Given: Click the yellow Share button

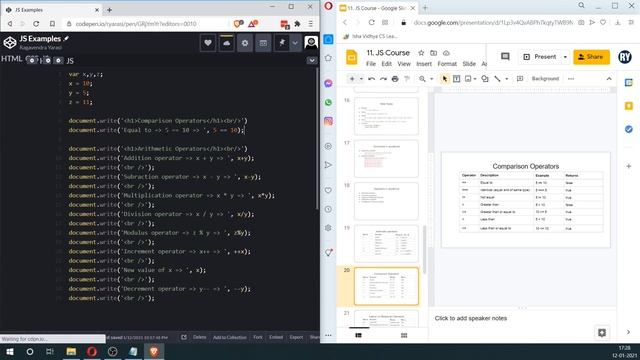Looking at the screenshot, I should tap(591, 57).
